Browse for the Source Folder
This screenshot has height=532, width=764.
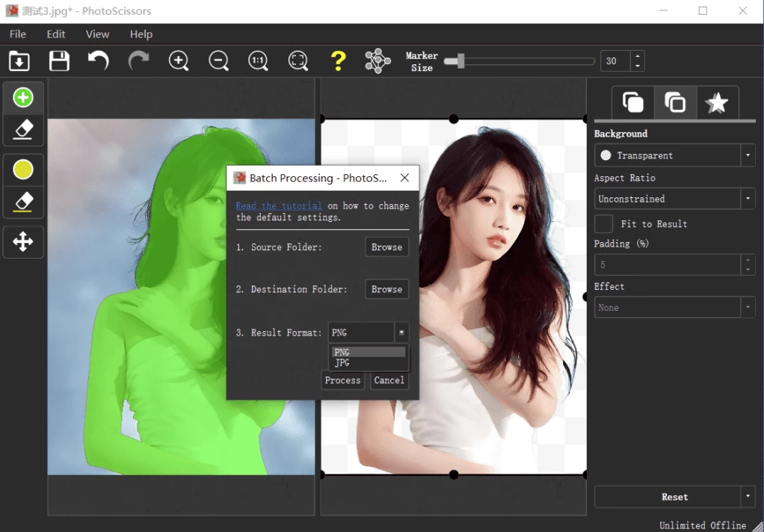click(386, 247)
